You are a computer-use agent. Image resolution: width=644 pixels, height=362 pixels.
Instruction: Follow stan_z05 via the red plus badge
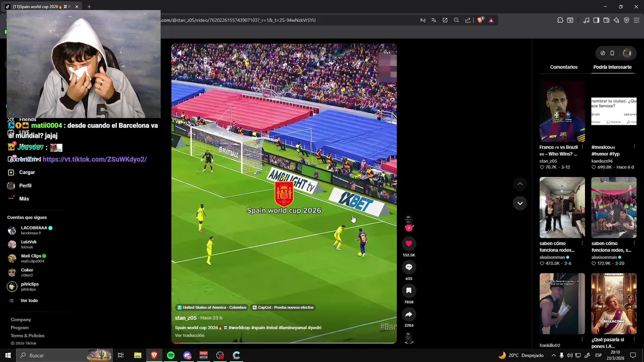click(409, 228)
